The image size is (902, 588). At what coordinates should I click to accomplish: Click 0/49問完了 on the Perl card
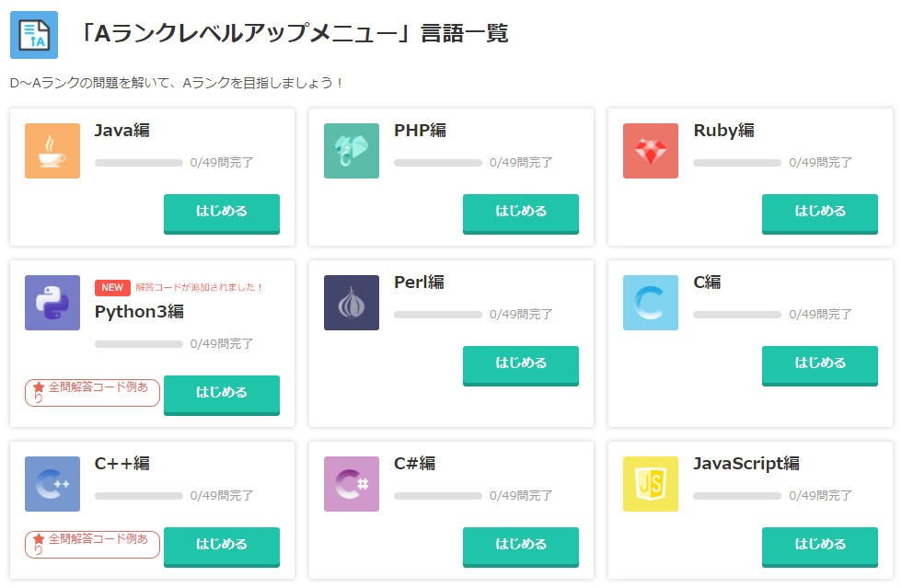click(521, 315)
